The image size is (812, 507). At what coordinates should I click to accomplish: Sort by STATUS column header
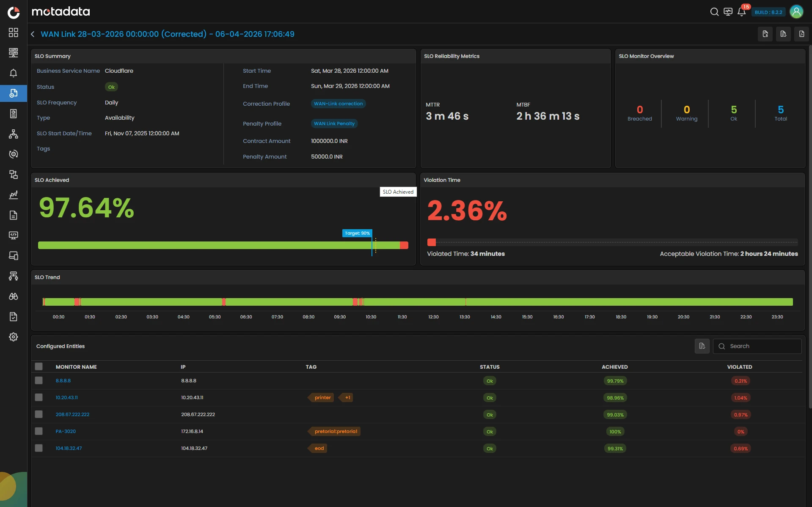(x=490, y=367)
